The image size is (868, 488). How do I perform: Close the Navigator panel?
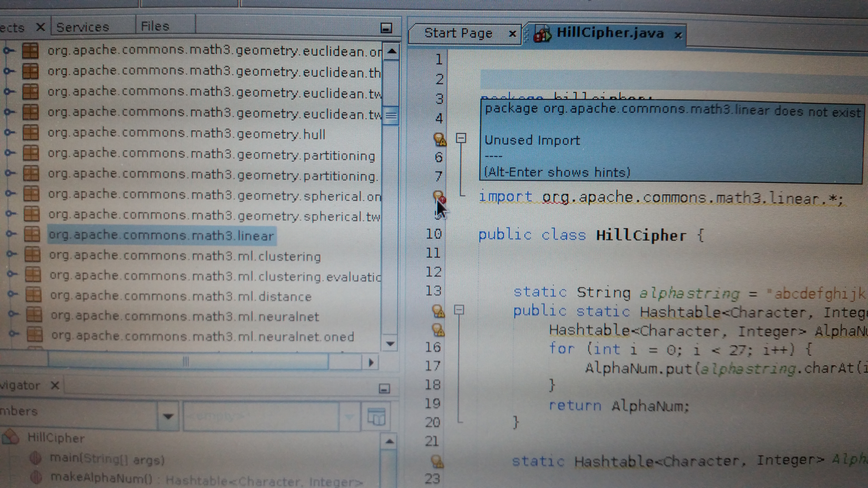tap(55, 385)
